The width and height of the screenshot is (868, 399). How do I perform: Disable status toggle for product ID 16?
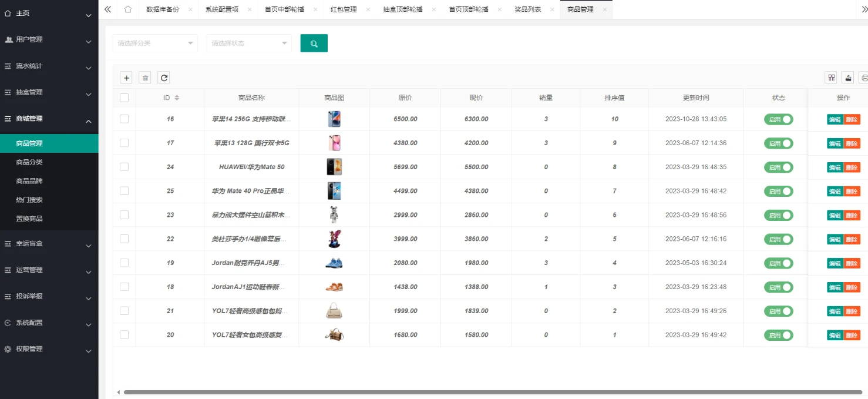779,119
